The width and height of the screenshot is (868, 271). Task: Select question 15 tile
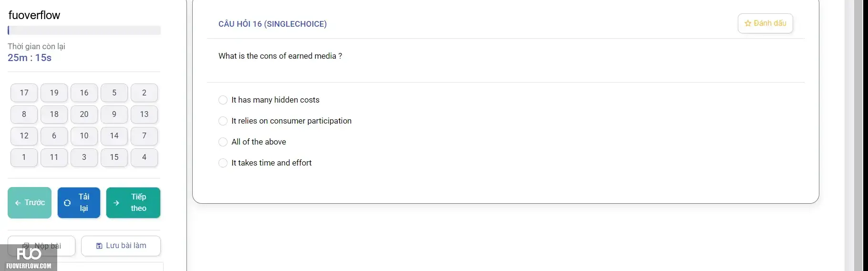coord(114,157)
